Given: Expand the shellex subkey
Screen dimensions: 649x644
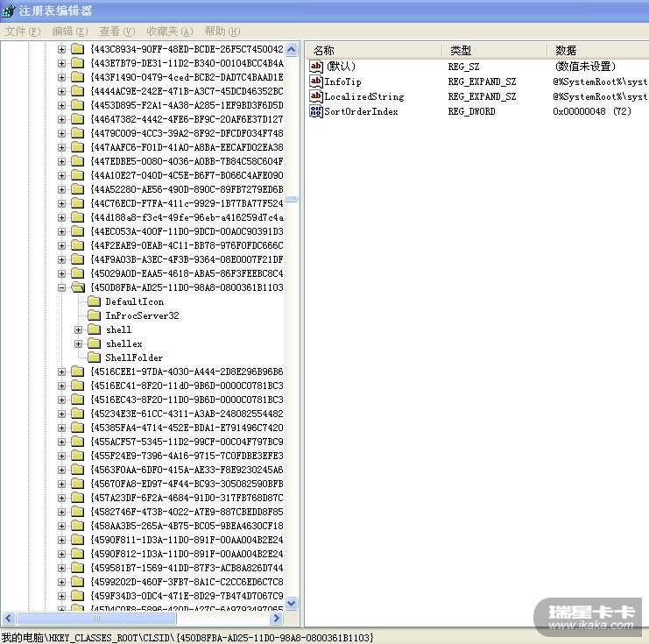Looking at the screenshot, I should 78,343.
